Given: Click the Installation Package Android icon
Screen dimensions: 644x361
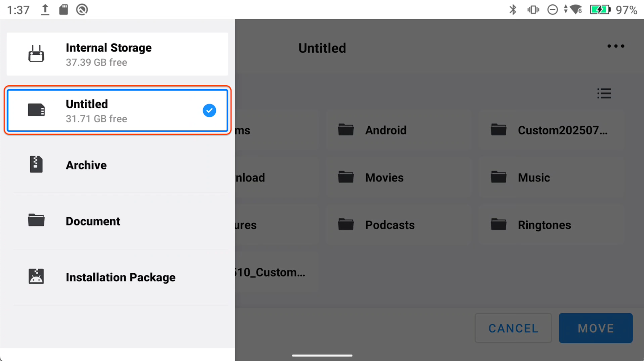Looking at the screenshot, I should [x=36, y=277].
